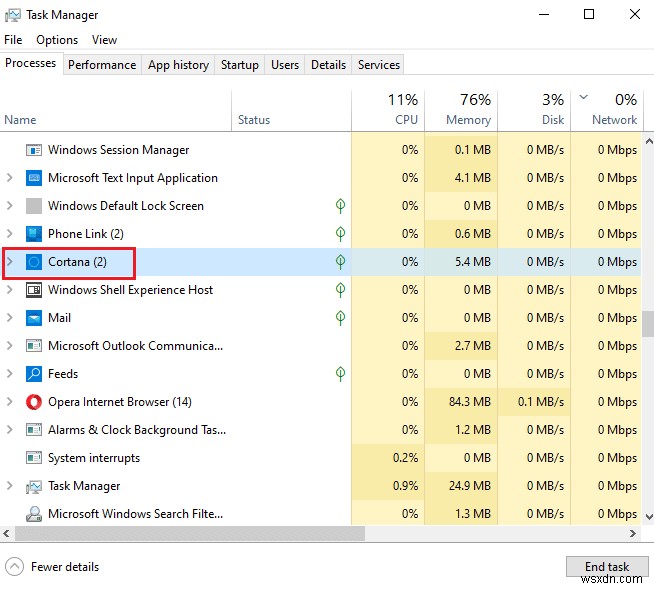
Task: Click the Task Manager process row icon
Action: coord(33,486)
